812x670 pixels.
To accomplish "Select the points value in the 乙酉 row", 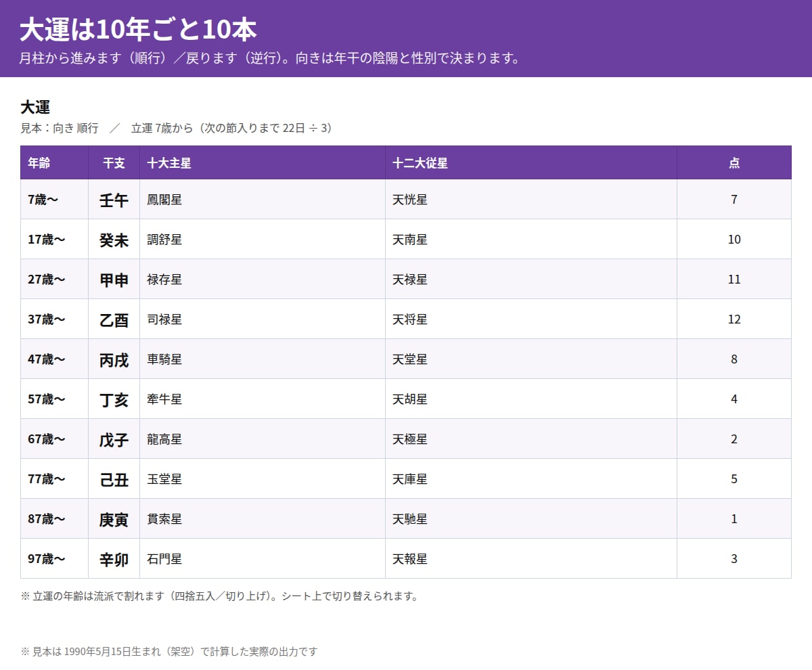I will click(x=734, y=319).
